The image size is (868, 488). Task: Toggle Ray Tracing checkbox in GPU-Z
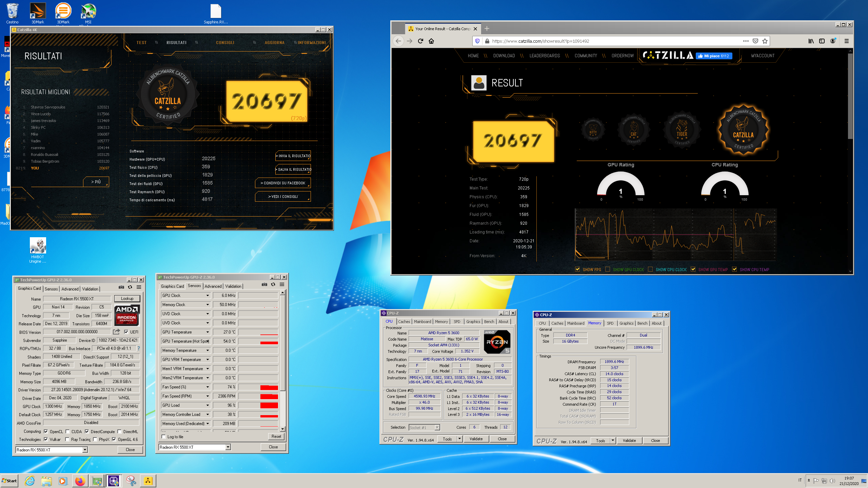[x=67, y=440]
